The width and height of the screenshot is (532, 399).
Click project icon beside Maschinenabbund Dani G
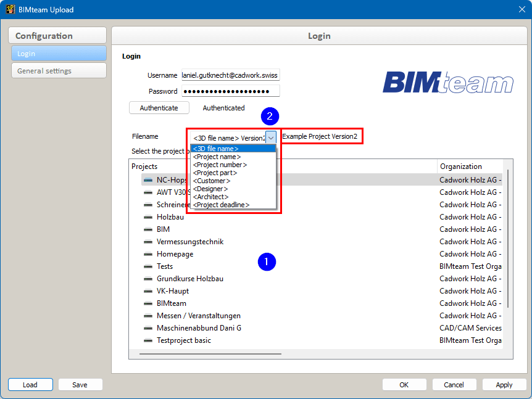(x=148, y=328)
